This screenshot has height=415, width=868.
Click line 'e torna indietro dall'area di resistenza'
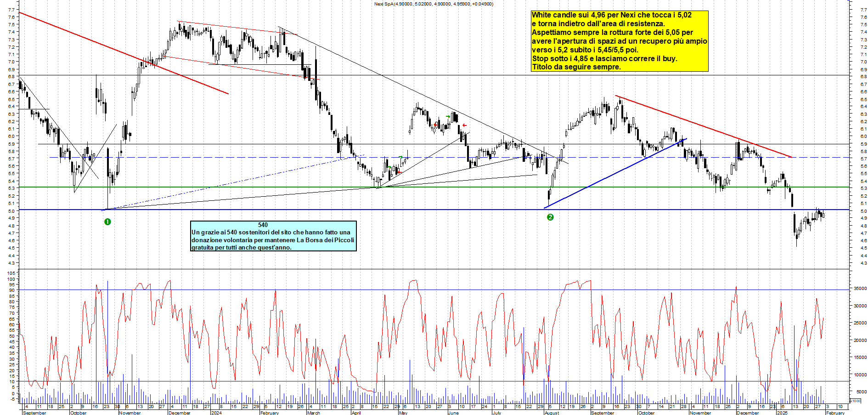coord(598,24)
